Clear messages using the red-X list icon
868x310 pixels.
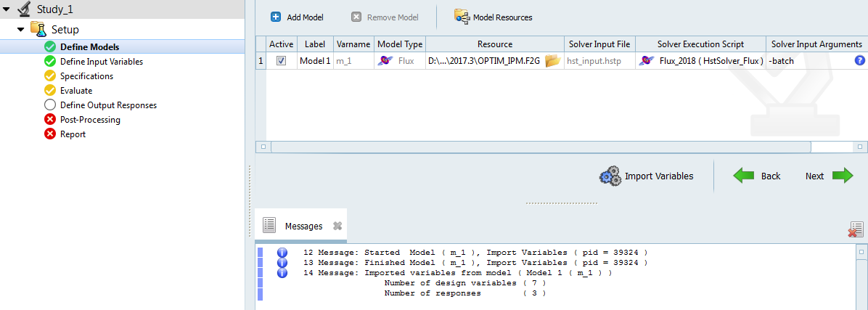[855, 229]
